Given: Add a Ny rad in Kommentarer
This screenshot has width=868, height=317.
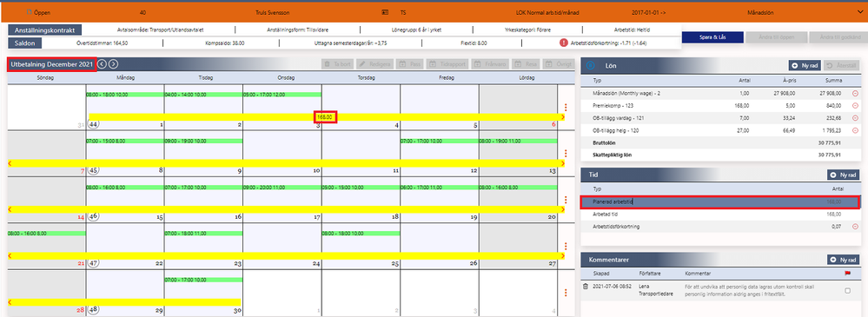Looking at the screenshot, I should coord(844,260).
